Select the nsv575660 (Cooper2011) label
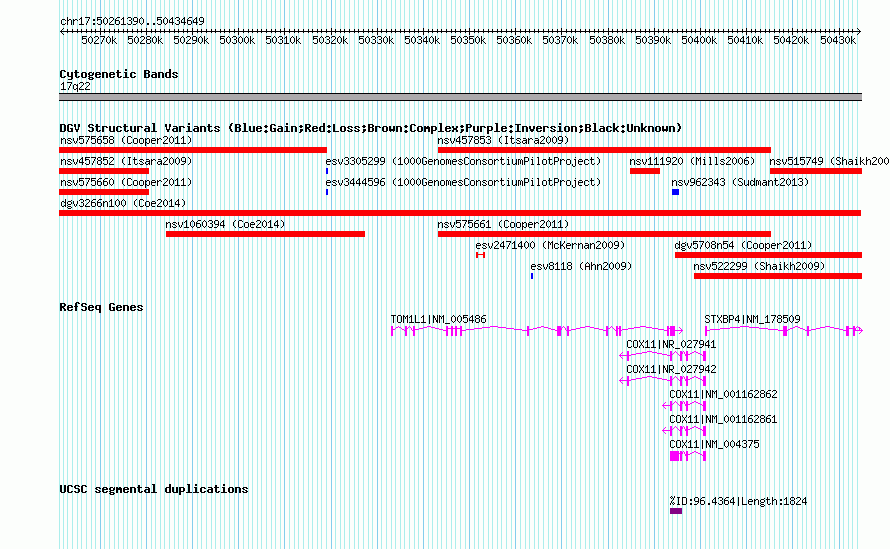 (x=126, y=182)
